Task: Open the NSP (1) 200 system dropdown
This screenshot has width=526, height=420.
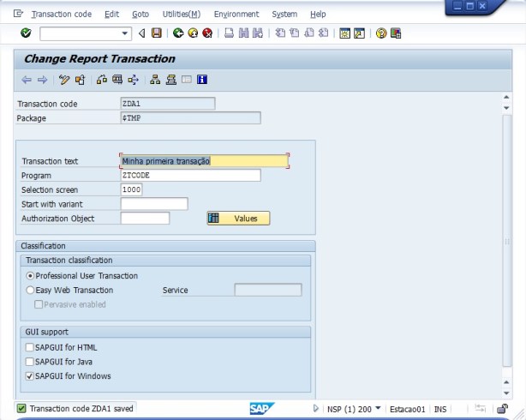Action: pos(378,408)
